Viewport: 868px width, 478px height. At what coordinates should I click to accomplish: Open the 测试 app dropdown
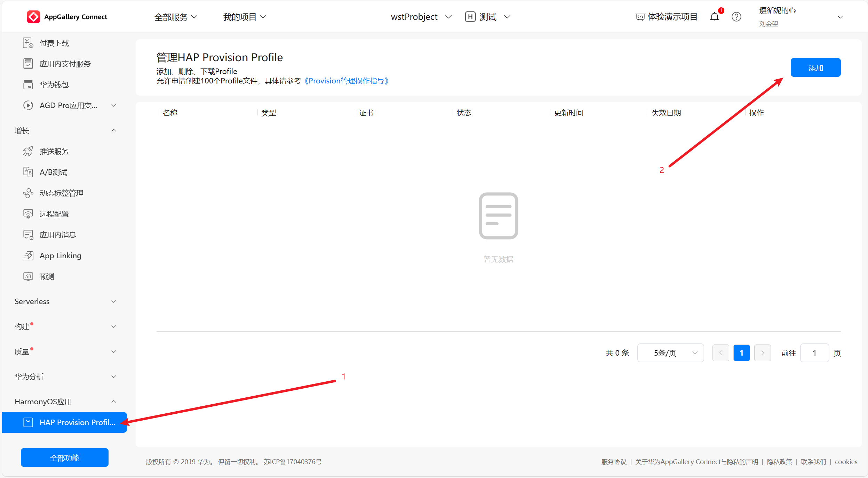[x=495, y=17]
